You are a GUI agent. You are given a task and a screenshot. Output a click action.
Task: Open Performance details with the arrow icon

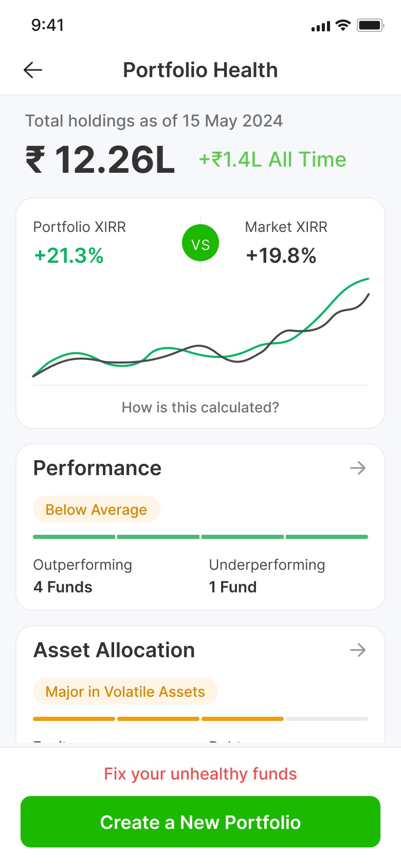[x=358, y=468]
